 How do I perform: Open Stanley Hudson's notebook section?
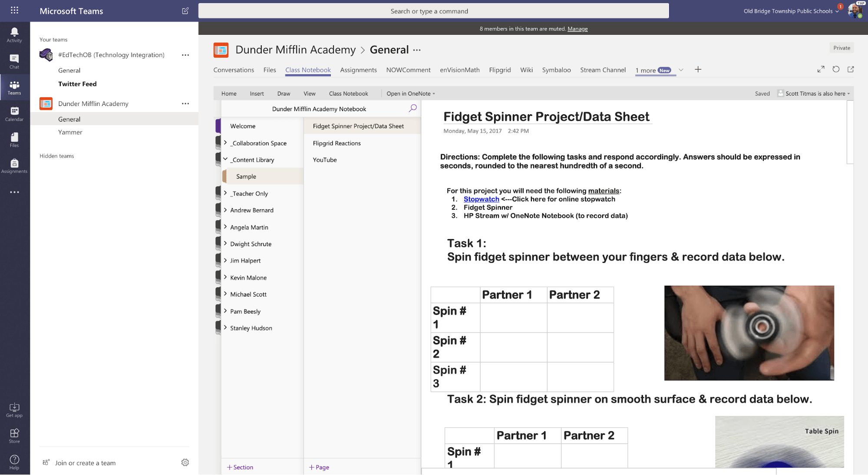pyautogui.click(x=251, y=328)
